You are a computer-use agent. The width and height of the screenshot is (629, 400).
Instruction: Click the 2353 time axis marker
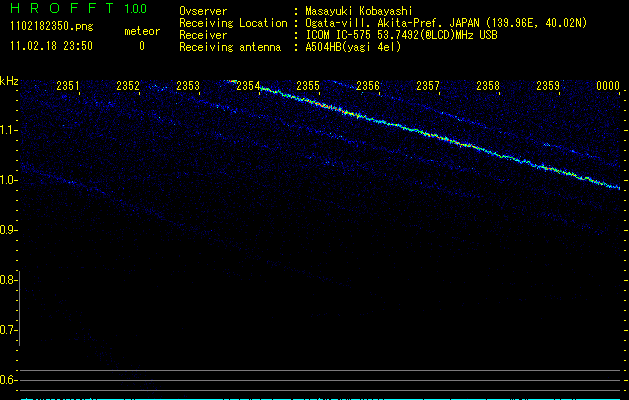[x=188, y=86]
